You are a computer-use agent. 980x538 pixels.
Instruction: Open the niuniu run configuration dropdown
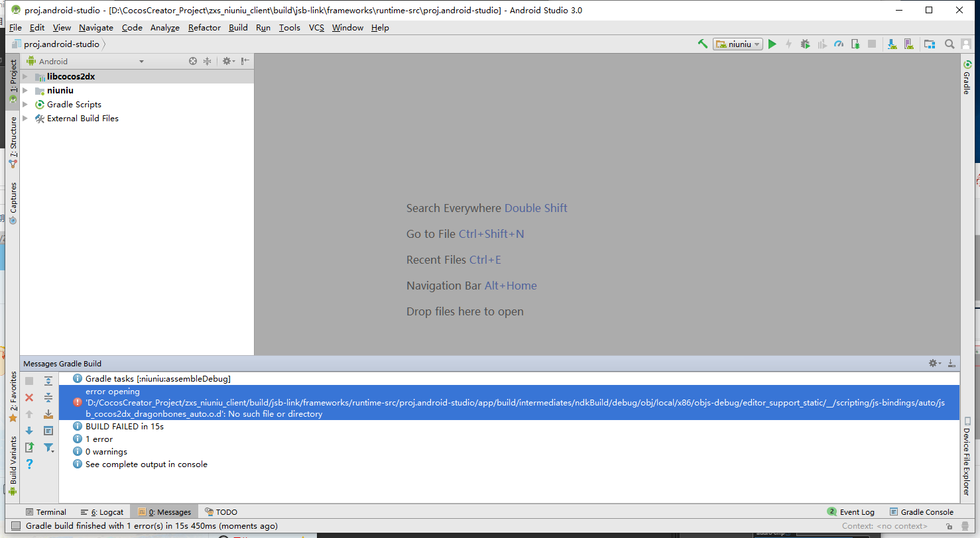[738, 44]
